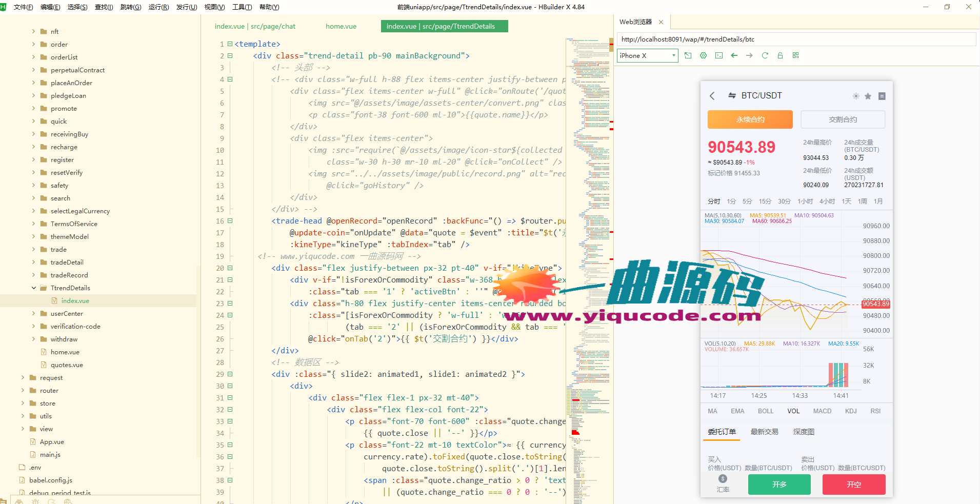Switch to the home.vue editor tab
The image size is (980, 504).
341,26
